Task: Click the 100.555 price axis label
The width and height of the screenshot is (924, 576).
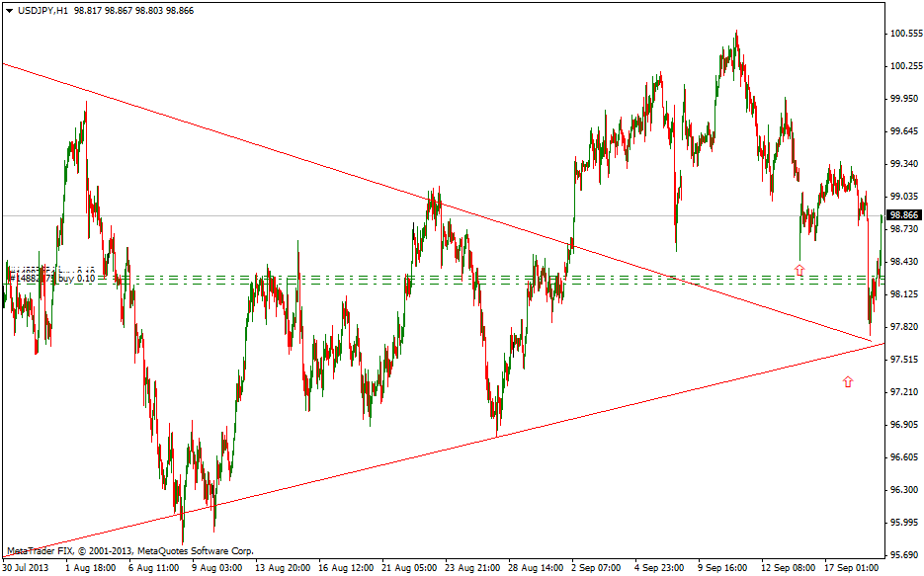Action: (x=905, y=34)
